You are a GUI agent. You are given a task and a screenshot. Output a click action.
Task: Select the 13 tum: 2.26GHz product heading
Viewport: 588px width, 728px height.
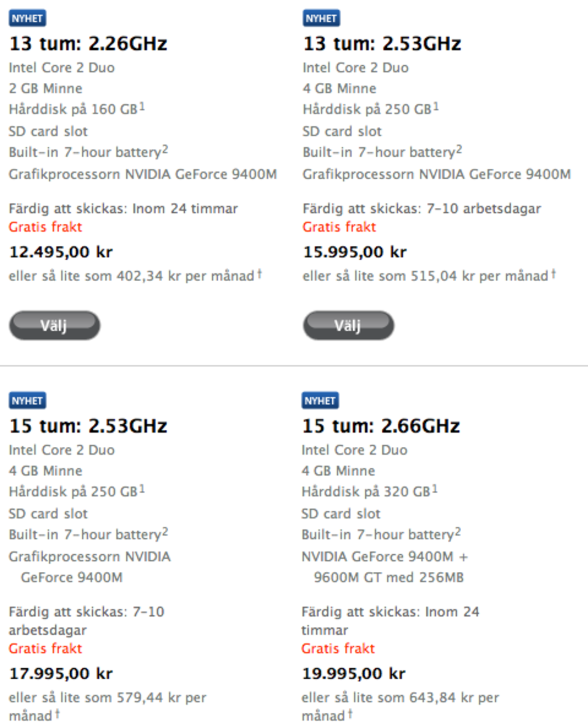click(88, 44)
